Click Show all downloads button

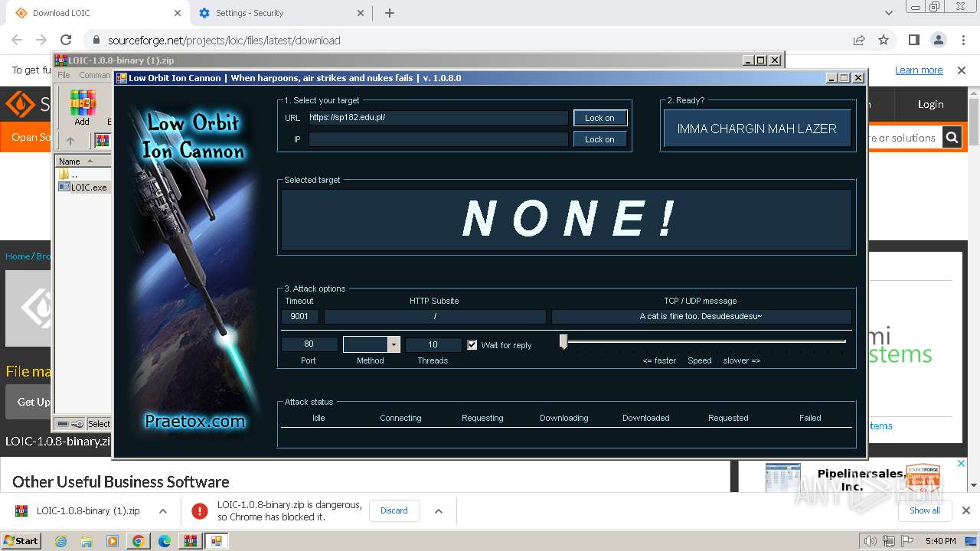[x=924, y=510]
